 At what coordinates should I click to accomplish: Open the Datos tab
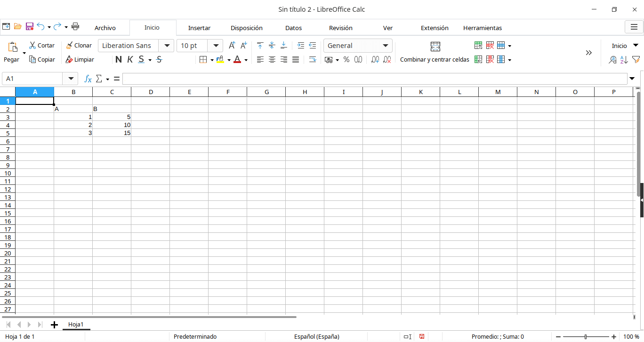pos(293,28)
